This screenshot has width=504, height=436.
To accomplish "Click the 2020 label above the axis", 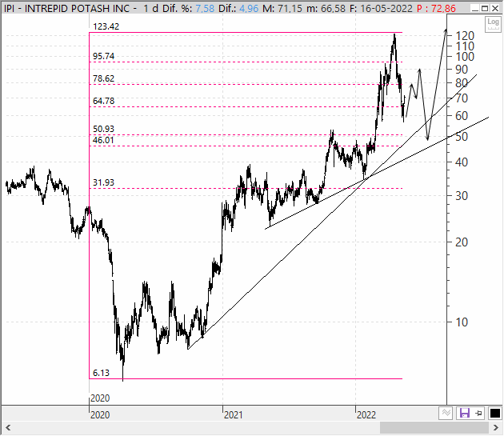I will click(x=100, y=398).
